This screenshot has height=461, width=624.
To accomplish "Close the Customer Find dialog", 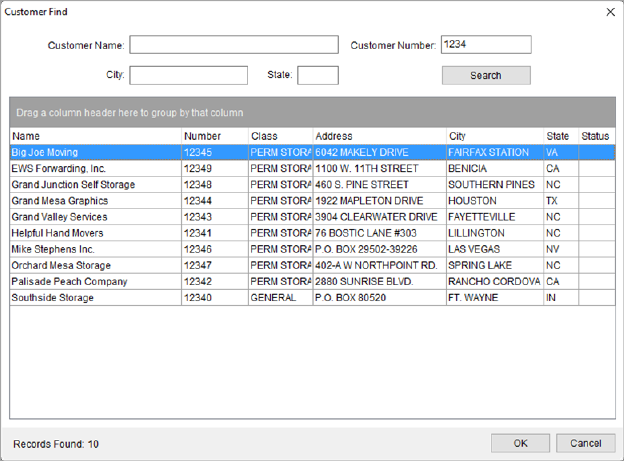I will click(x=610, y=12).
